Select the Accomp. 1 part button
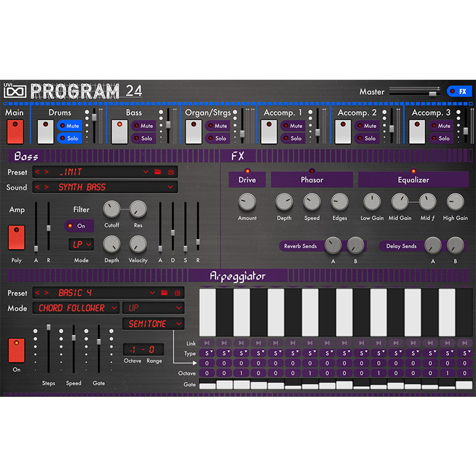This screenshot has width=476, height=476. tap(269, 131)
